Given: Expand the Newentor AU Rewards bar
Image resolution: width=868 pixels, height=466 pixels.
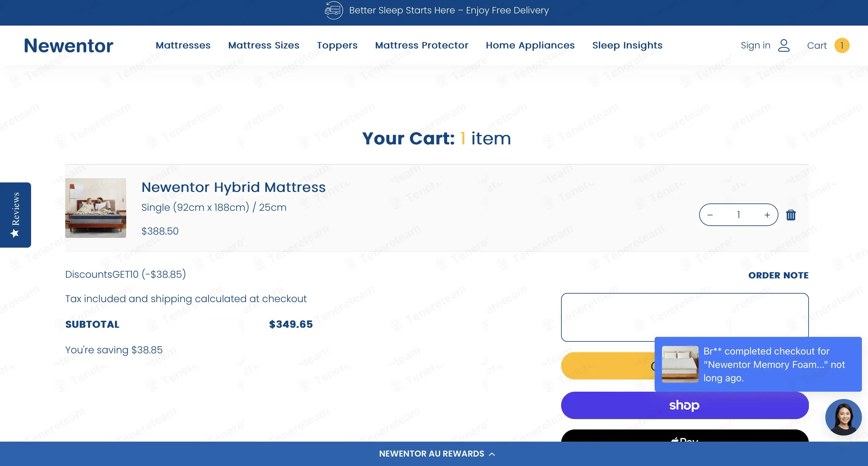Looking at the screenshot, I should 434,454.
